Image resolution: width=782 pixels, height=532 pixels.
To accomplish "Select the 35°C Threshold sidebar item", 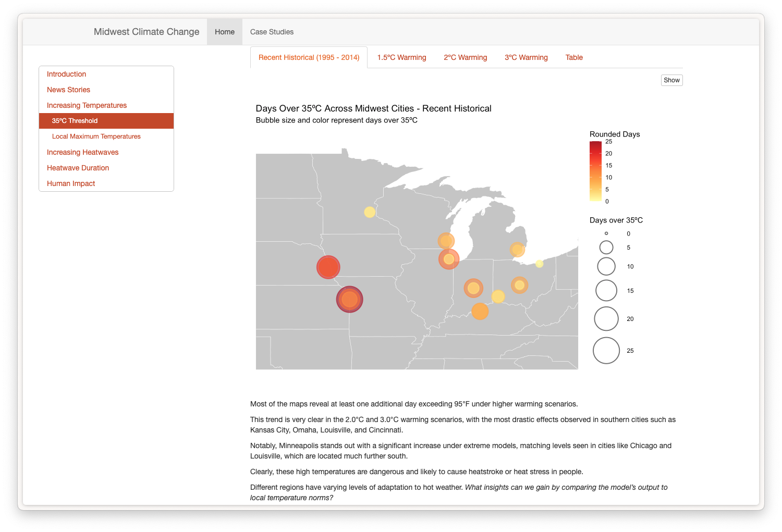I will pyautogui.click(x=106, y=121).
